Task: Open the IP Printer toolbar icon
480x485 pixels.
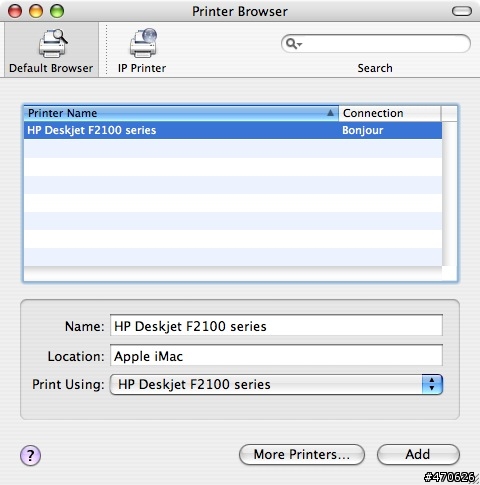Action: 142,51
